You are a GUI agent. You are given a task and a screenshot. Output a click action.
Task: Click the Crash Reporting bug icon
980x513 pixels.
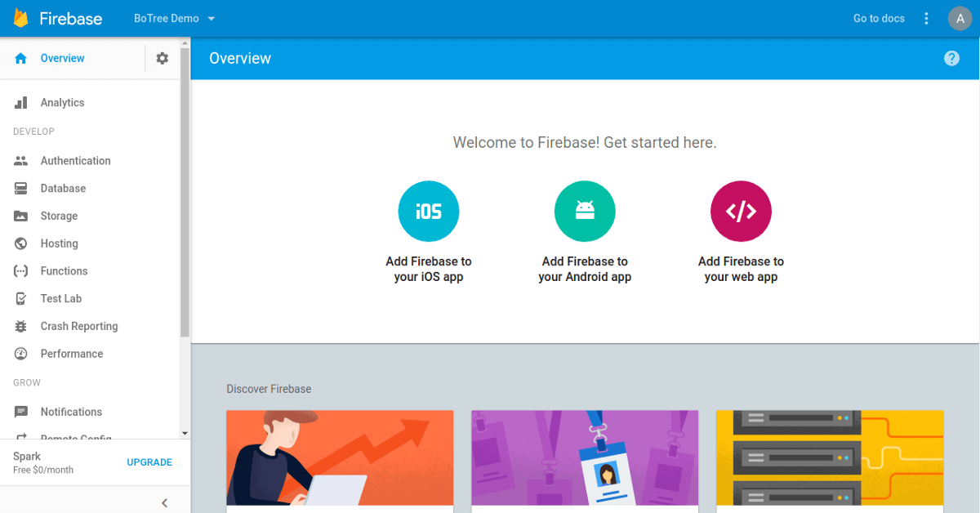(x=21, y=326)
